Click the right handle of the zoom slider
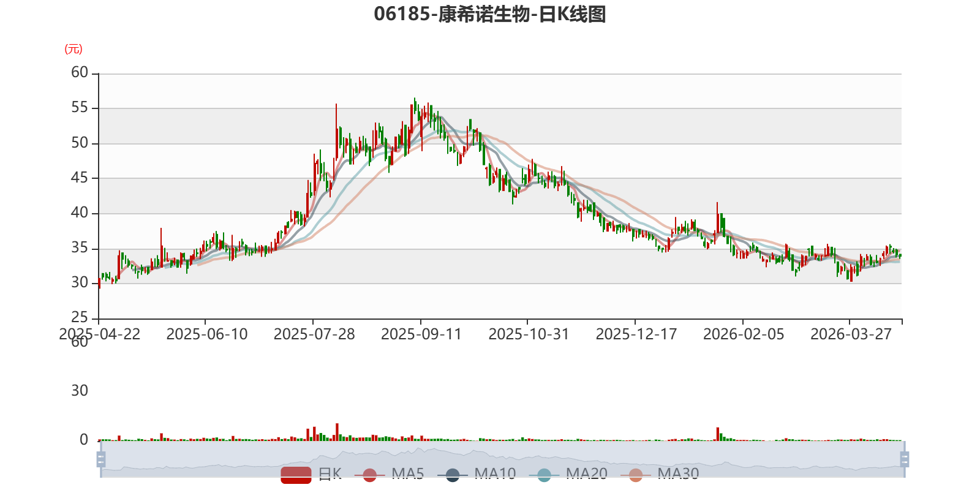This screenshot has width=980, height=490. point(905,459)
